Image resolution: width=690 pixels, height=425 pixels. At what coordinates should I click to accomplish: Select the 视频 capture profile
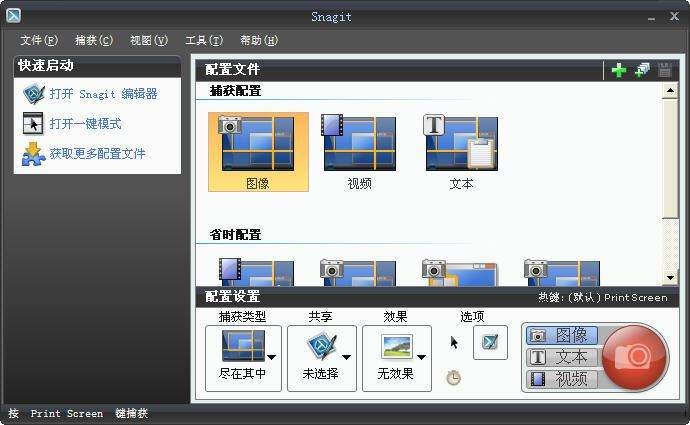tap(360, 152)
